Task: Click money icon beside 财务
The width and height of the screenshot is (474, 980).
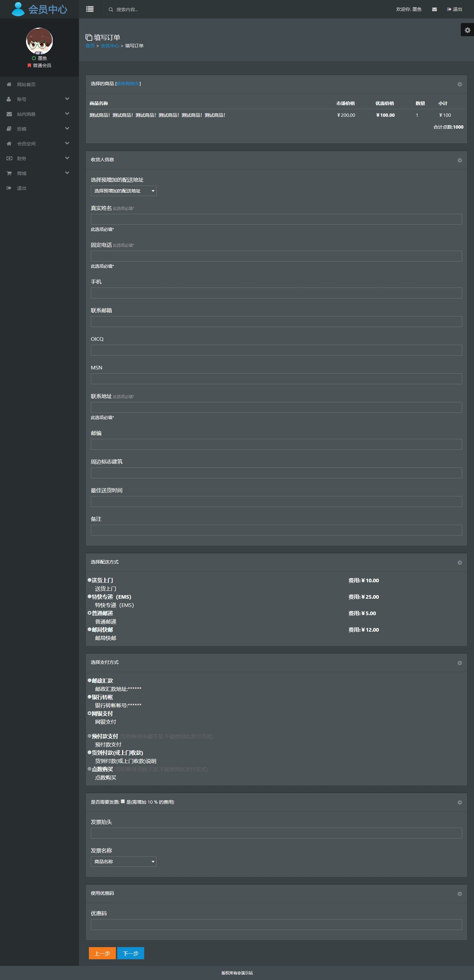Action: (9, 158)
